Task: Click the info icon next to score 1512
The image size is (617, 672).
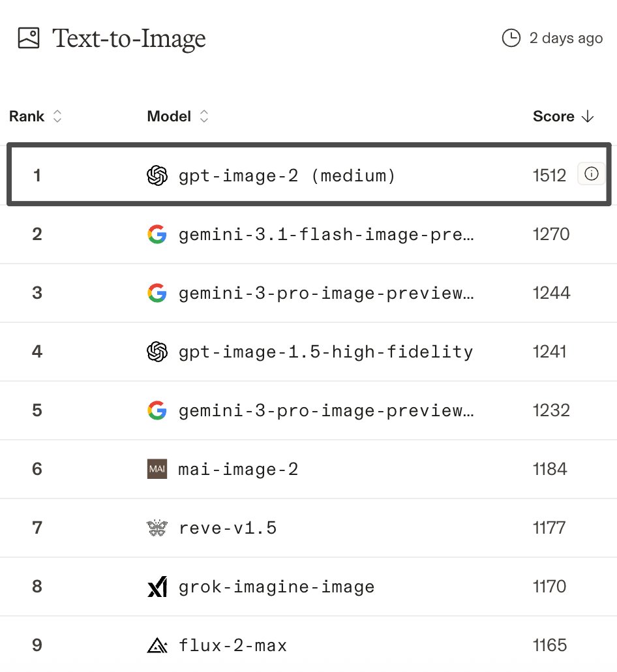Action: pyautogui.click(x=592, y=174)
